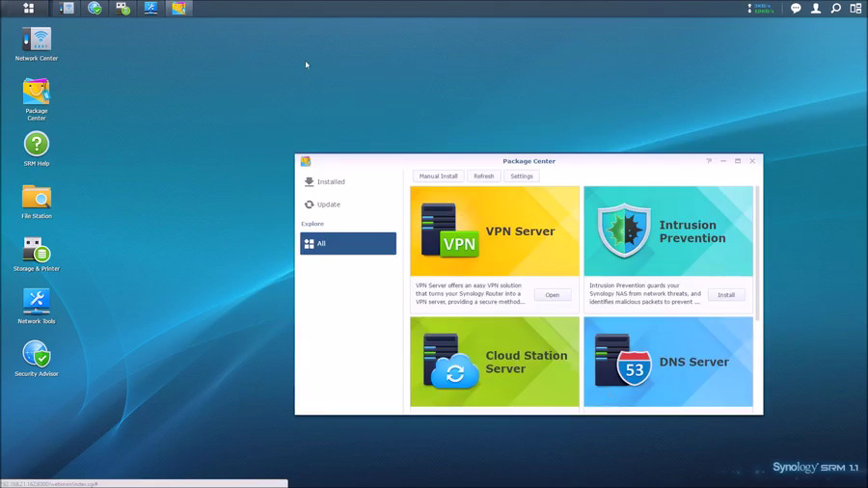
Task: Open the user account options icon
Action: [816, 9]
